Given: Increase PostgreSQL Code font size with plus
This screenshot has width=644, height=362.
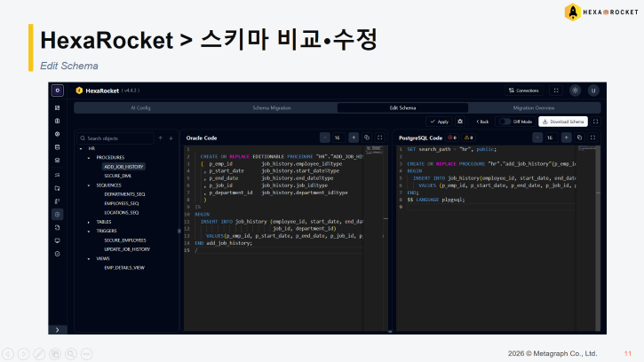Looking at the screenshot, I should click(x=566, y=138).
